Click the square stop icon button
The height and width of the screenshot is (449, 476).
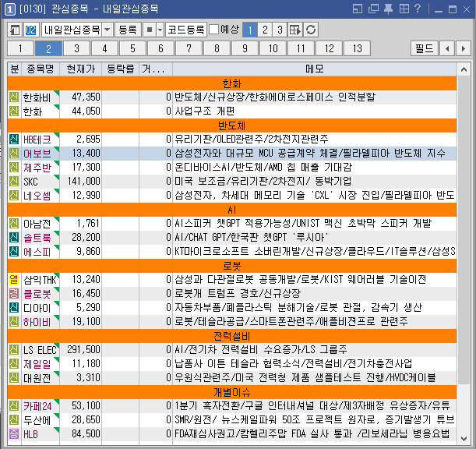pyautogui.click(x=150, y=30)
